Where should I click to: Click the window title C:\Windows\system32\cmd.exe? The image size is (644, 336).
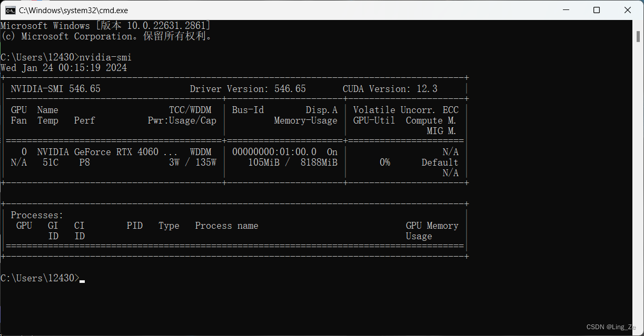point(73,10)
